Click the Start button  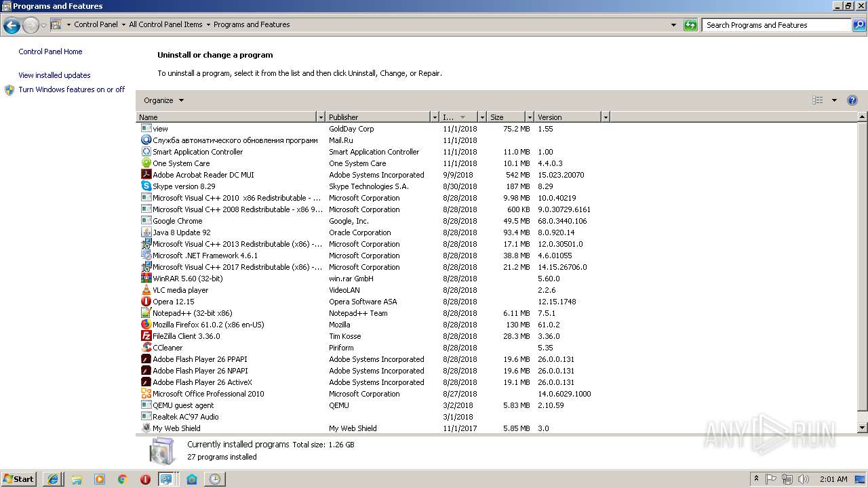[x=19, y=479]
